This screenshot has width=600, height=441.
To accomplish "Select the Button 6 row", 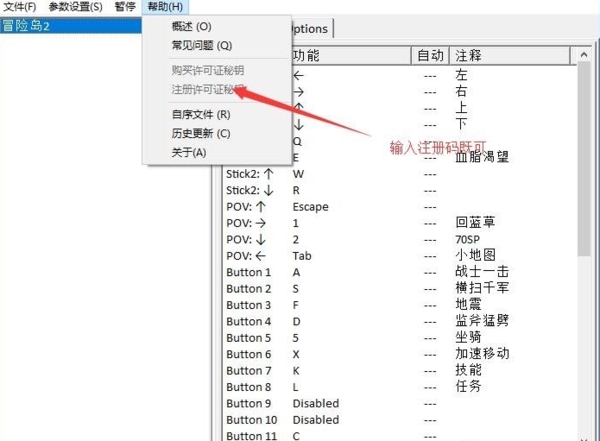I will 400,354.
